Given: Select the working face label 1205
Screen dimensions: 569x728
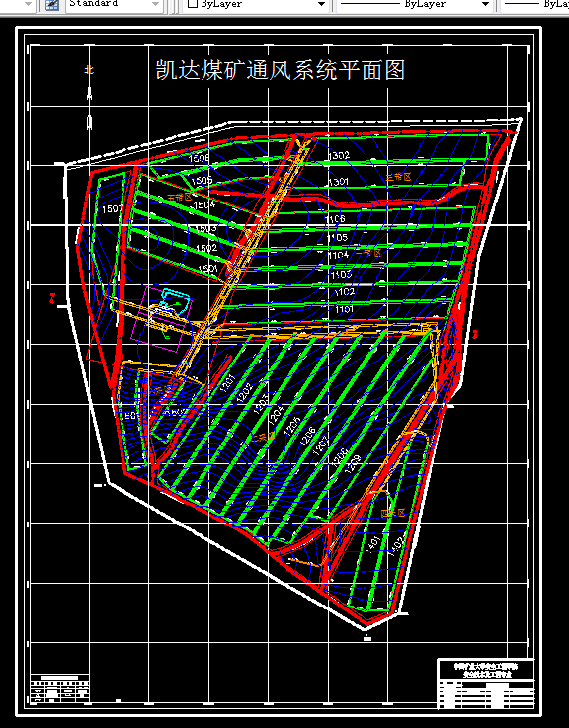Looking at the screenshot, I should tap(292, 426).
